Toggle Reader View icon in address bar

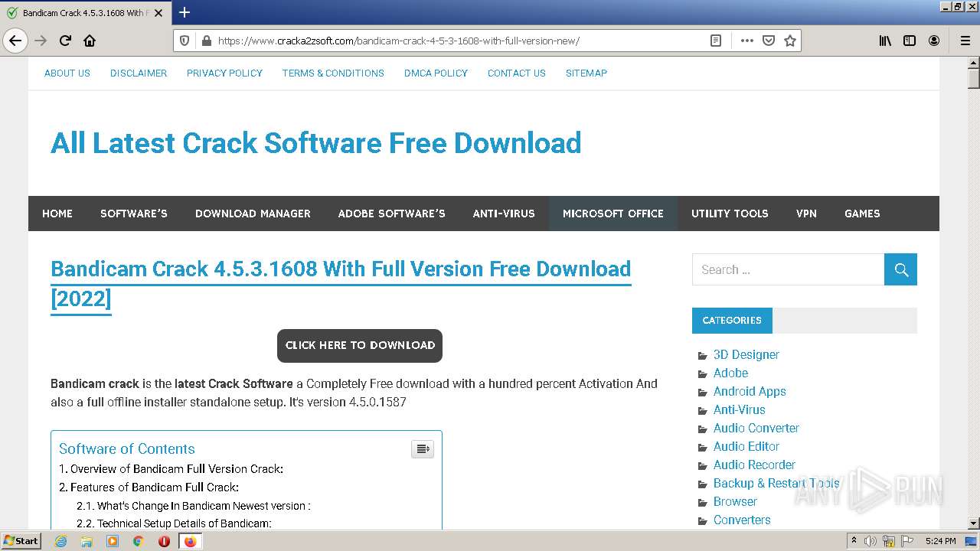[716, 41]
